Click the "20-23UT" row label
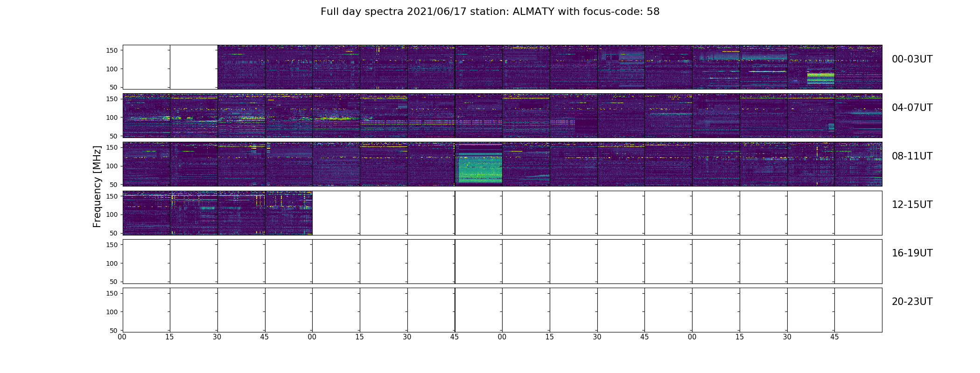 pos(912,302)
